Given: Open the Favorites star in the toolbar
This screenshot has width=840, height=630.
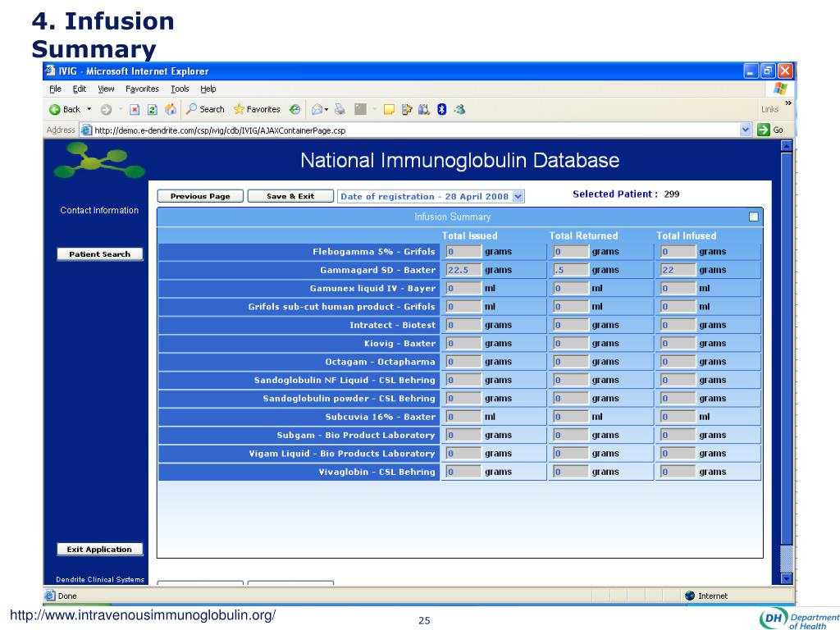Looking at the screenshot, I should [239, 109].
